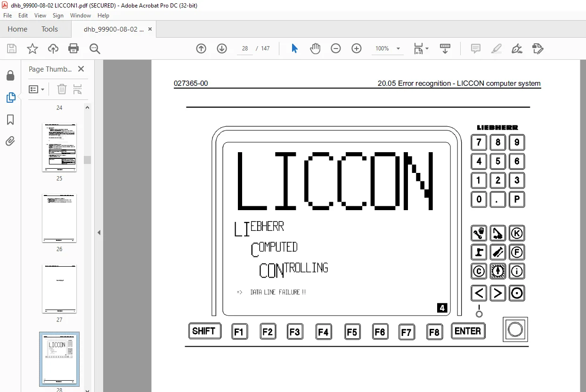Upload the file to cloud
The width and height of the screenshot is (586, 392).
(x=53, y=49)
